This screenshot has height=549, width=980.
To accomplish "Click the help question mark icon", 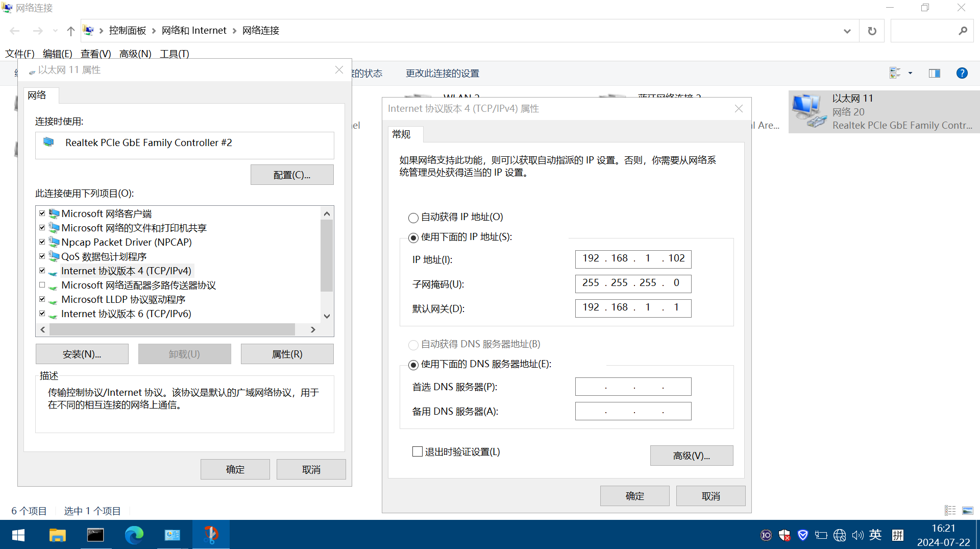I will [x=962, y=73].
